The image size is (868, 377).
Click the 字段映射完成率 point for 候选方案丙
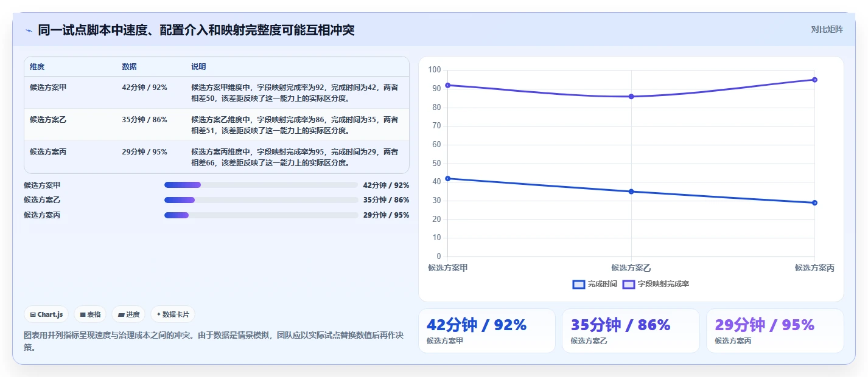tap(814, 80)
